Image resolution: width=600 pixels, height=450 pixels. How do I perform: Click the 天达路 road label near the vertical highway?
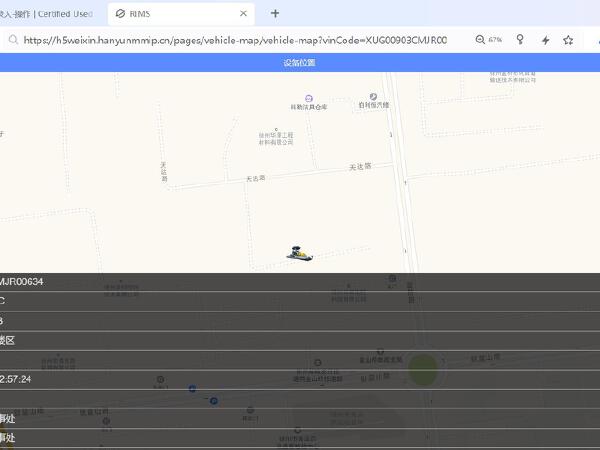[x=360, y=166]
